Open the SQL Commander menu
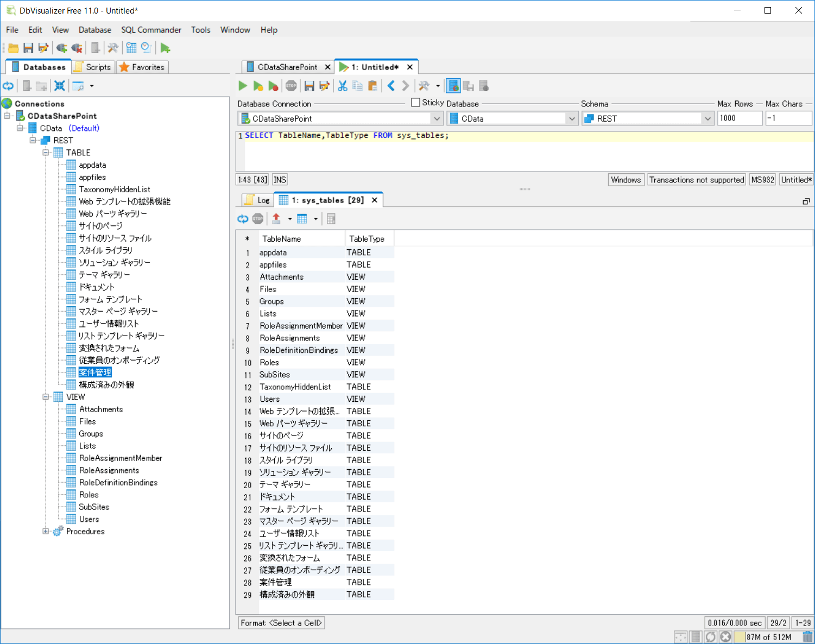The width and height of the screenshot is (815, 644). [x=151, y=30]
